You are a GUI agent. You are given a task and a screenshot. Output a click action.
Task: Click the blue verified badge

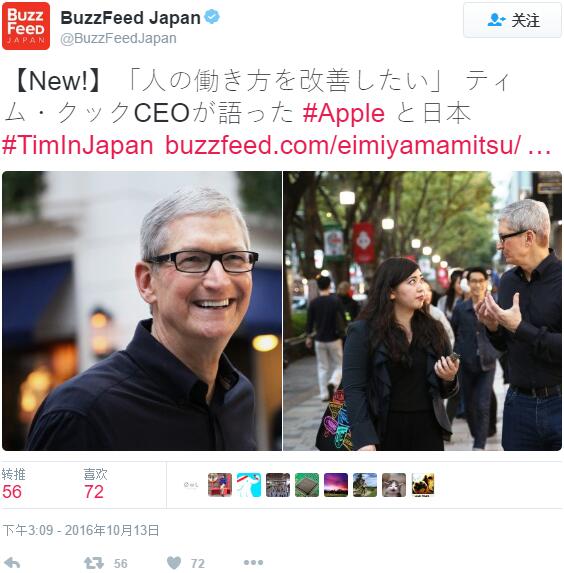pos(212,17)
